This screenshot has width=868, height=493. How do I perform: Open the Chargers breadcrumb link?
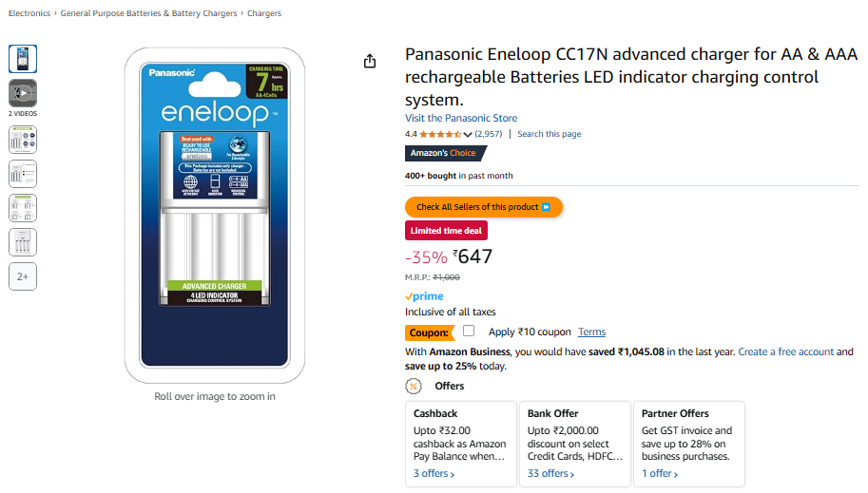pos(264,13)
